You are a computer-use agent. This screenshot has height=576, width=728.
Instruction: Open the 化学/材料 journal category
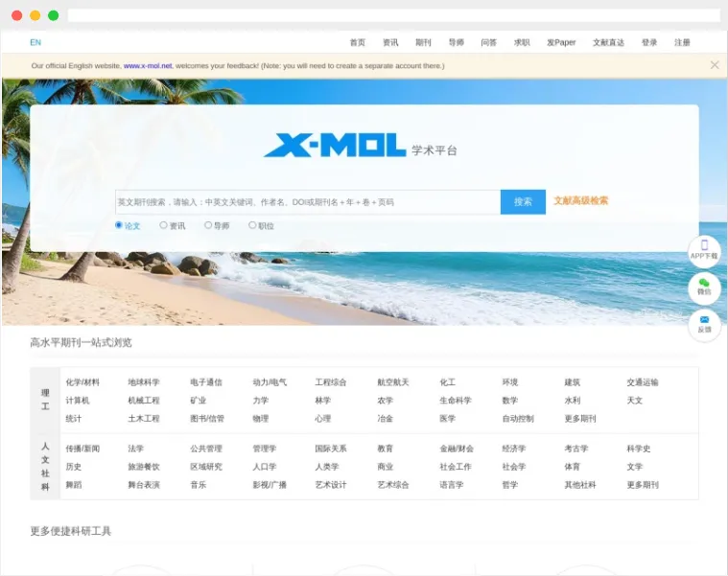coord(82,382)
